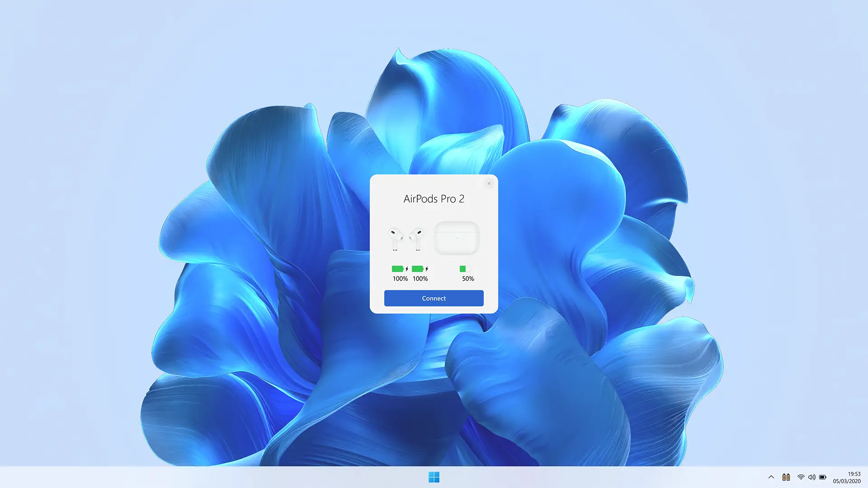
Task: Click the left earbud's green battery icon
Action: (x=397, y=269)
